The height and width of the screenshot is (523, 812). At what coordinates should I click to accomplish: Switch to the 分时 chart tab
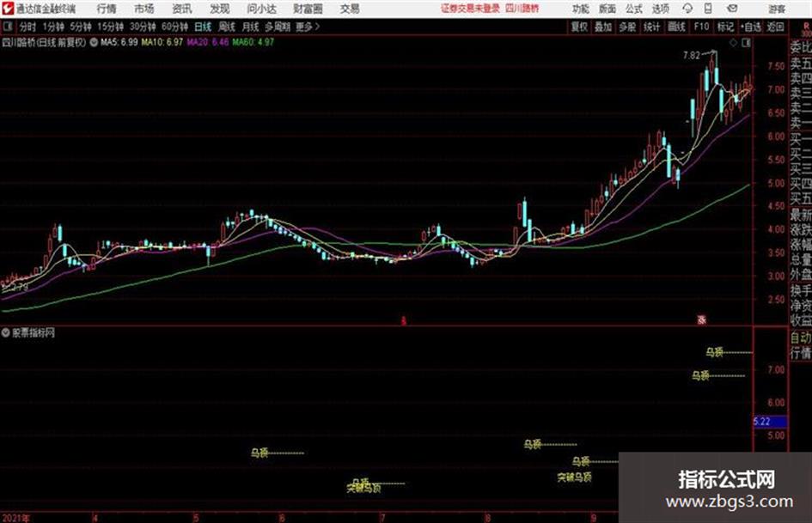tap(28, 27)
